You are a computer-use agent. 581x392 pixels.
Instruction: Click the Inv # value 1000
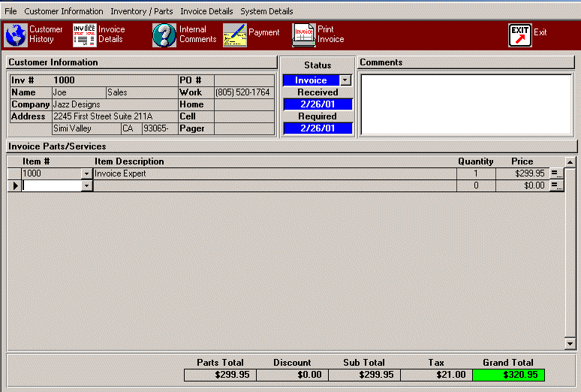pyautogui.click(x=64, y=80)
